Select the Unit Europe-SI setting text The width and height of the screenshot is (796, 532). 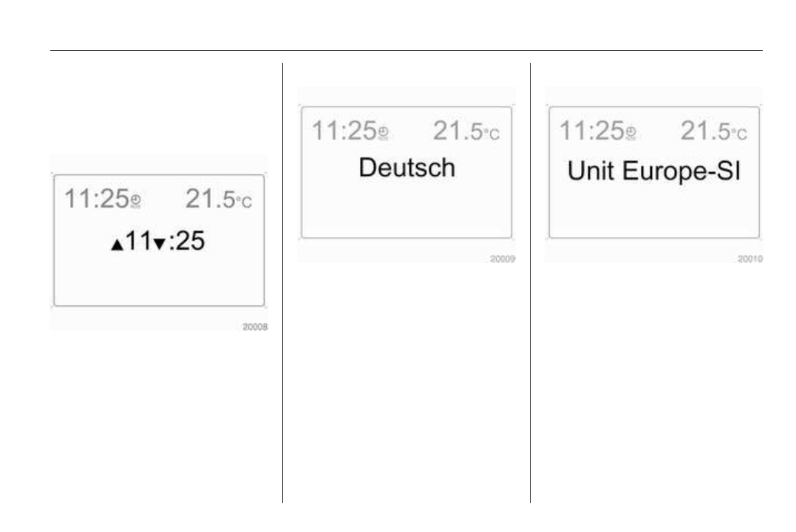pos(654,171)
